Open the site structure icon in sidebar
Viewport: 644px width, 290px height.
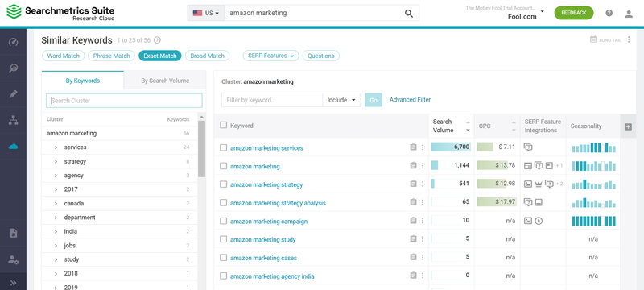(x=13, y=120)
